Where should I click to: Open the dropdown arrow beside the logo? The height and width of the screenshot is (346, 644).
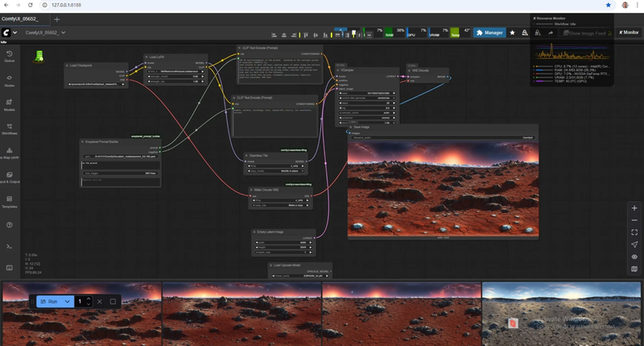click(14, 32)
